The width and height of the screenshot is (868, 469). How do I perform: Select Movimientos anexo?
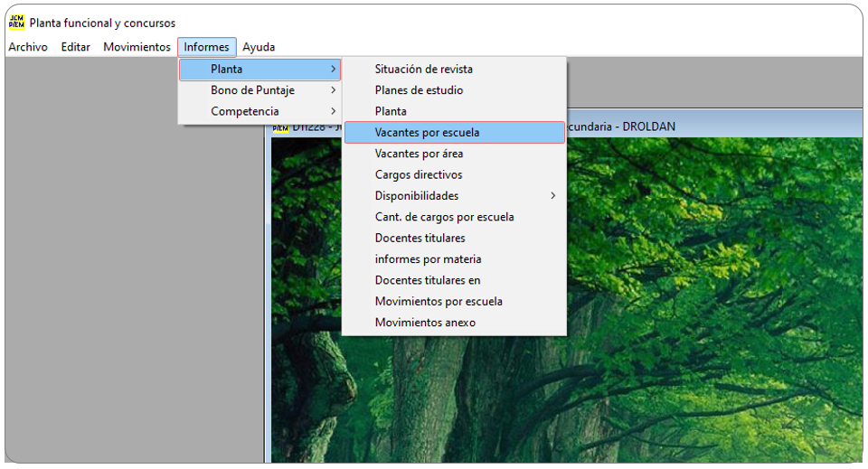[x=455, y=323]
